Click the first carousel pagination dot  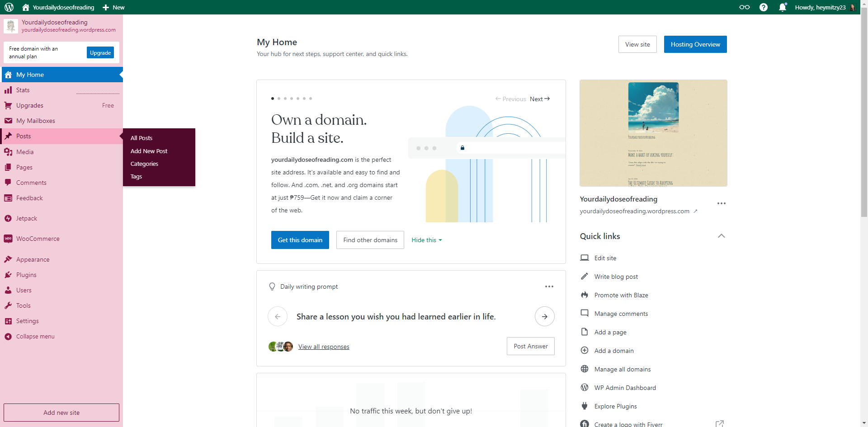[273, 99]
